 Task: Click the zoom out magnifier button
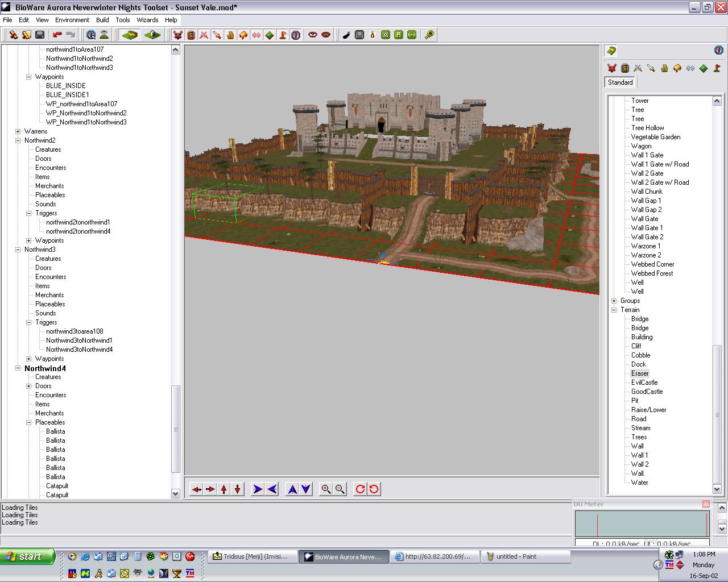340,489
